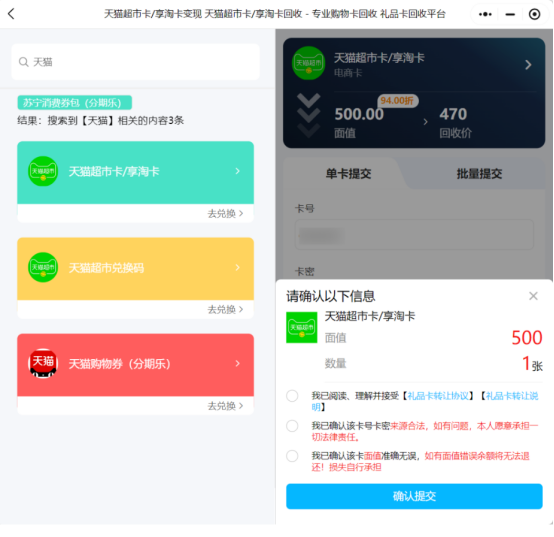Open the three-dot more options menu
Image resolution: width=554 pixels, height=537 pixels.
point(485,14)
